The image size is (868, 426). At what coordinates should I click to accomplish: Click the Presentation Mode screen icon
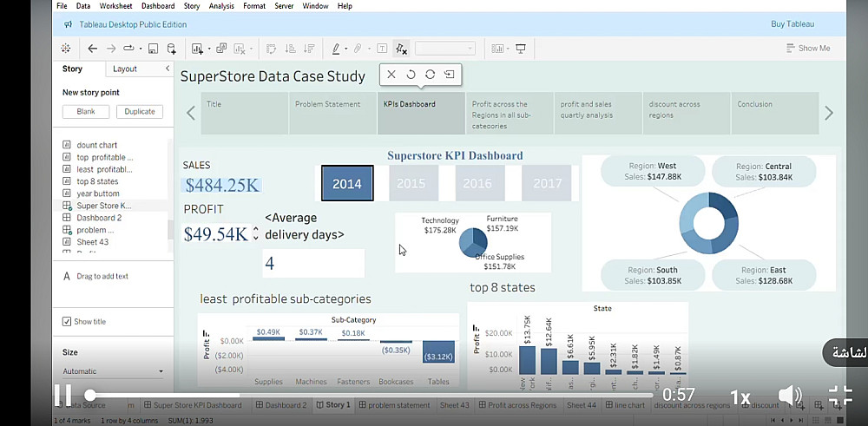[520, 49]
